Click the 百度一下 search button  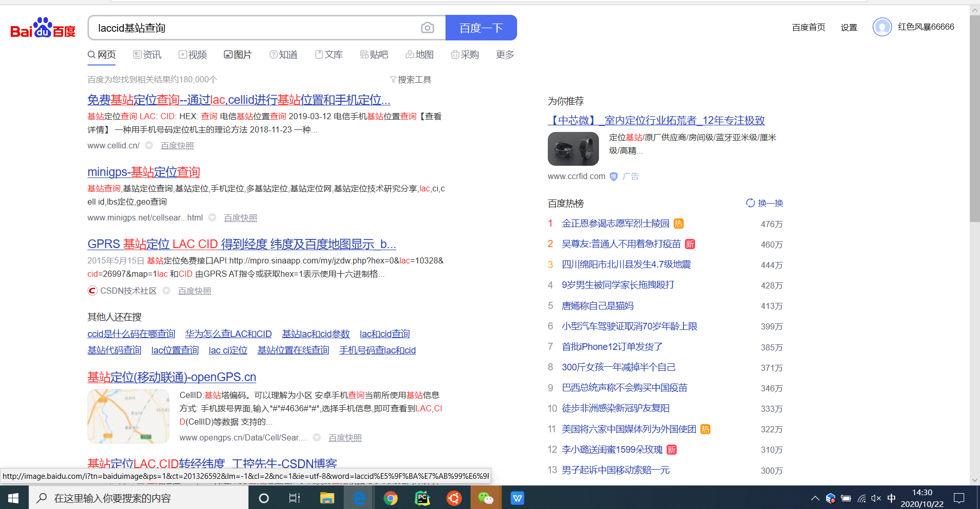click(481, 28)
